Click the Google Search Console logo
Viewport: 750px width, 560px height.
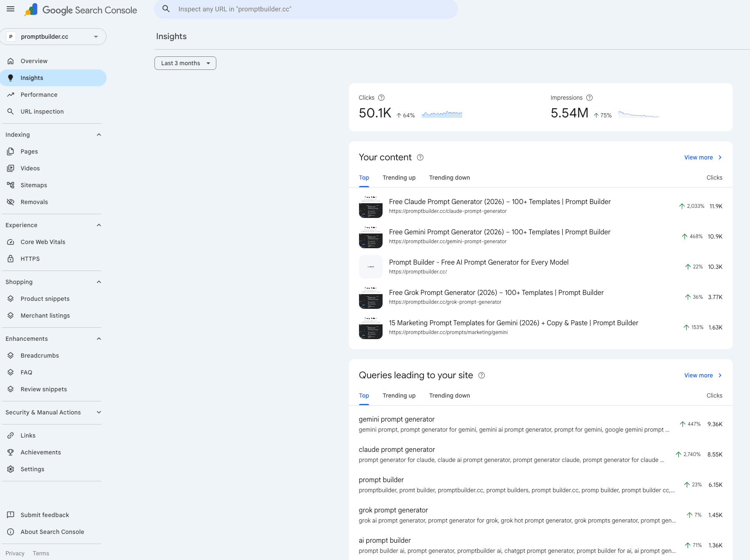(81, 10)
